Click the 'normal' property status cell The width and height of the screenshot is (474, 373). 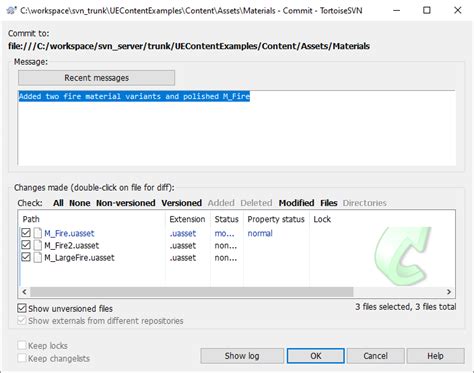[x=260, y=233]
